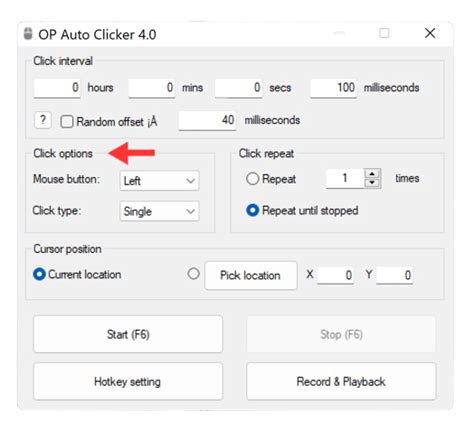Click the Start (F6) button
The height and width of the screenshot is (430, 474).
tap(128, 334)
